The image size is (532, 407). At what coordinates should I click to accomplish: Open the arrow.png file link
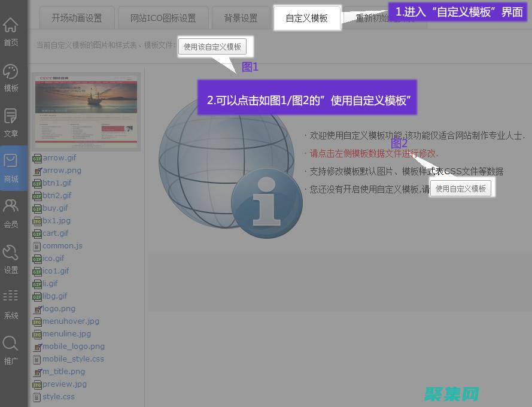[62, 171]
